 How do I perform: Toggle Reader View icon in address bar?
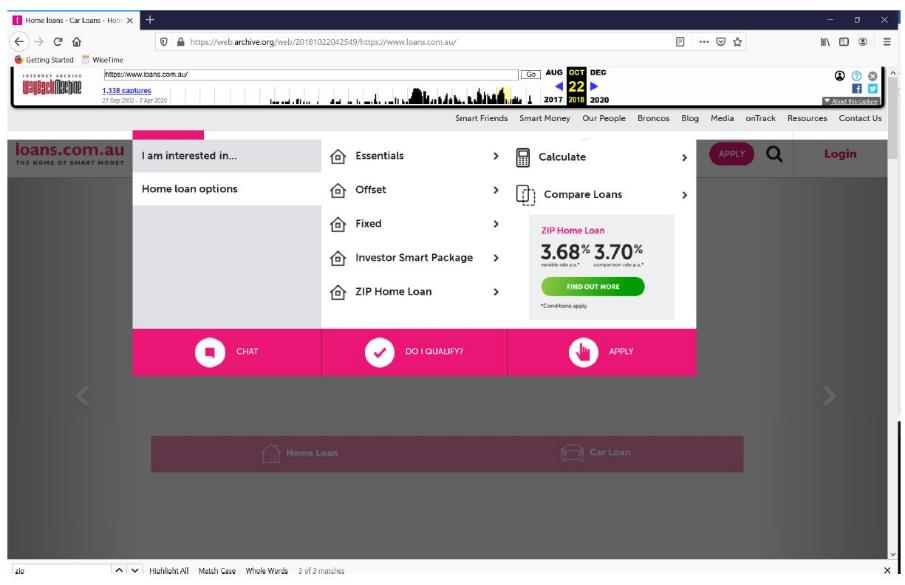[680, 42]
